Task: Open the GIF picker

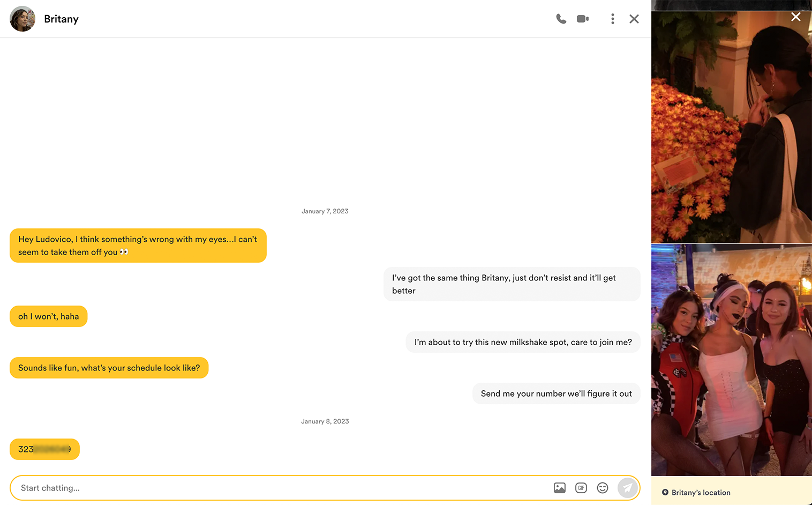Action: coord(581,488)
